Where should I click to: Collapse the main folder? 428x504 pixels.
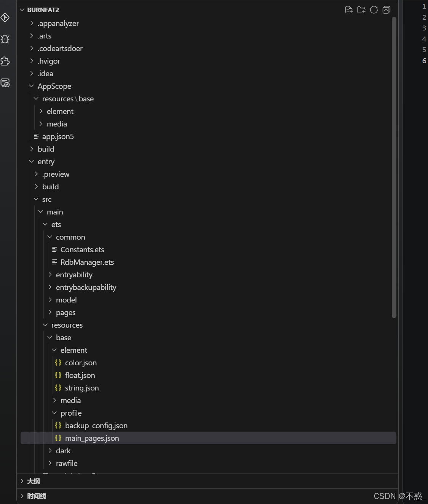[x=41, y=212]
